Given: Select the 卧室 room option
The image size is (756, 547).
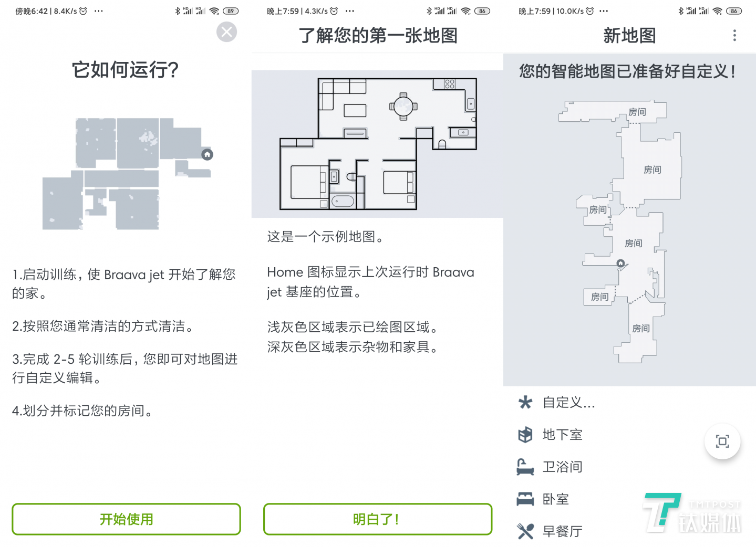Looking at the screenshot, I should pyautogui.click(x=555, y=499).
